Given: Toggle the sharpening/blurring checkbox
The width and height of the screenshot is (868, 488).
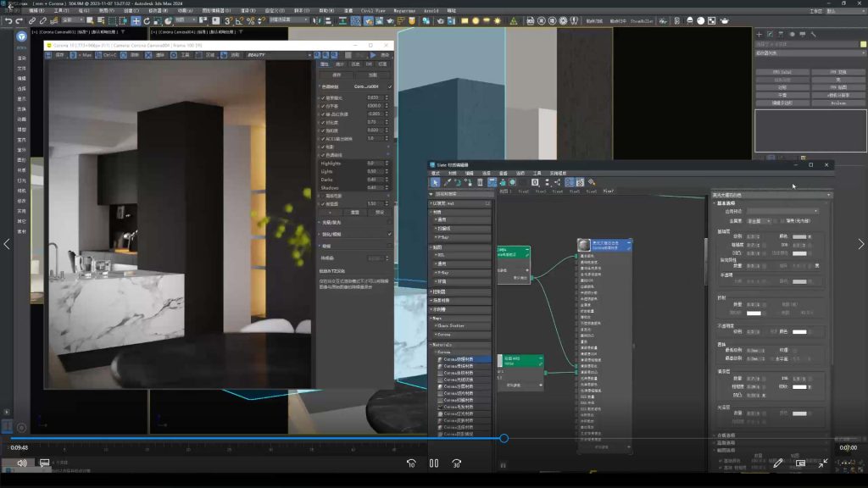Looking at the screenshot, I should (x=390, y=234).
